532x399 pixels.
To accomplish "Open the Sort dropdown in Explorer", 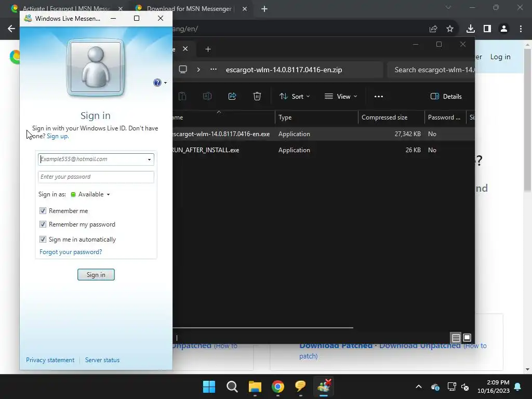I will [295, 96].
